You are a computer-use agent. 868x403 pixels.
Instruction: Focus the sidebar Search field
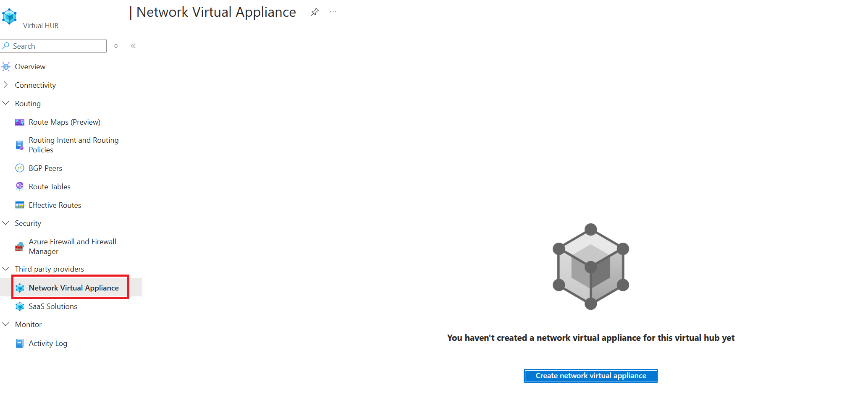click(x=54, y=46)
